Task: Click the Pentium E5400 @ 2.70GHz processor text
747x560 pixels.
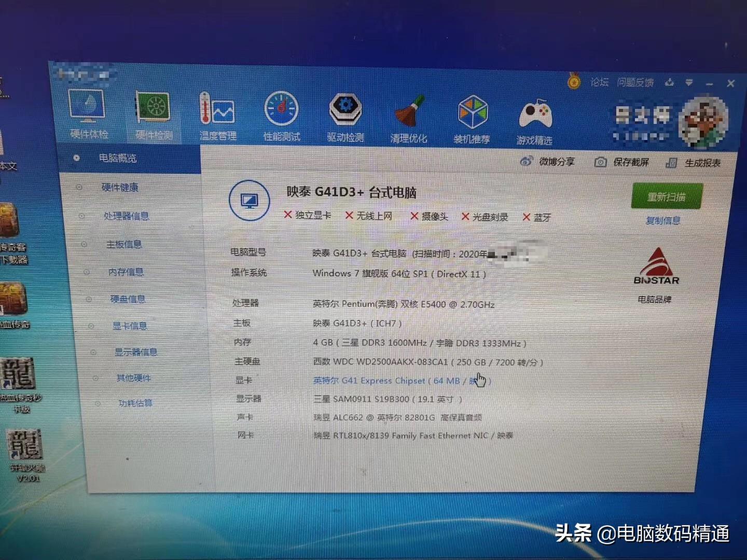Action: tap(404, 304)
